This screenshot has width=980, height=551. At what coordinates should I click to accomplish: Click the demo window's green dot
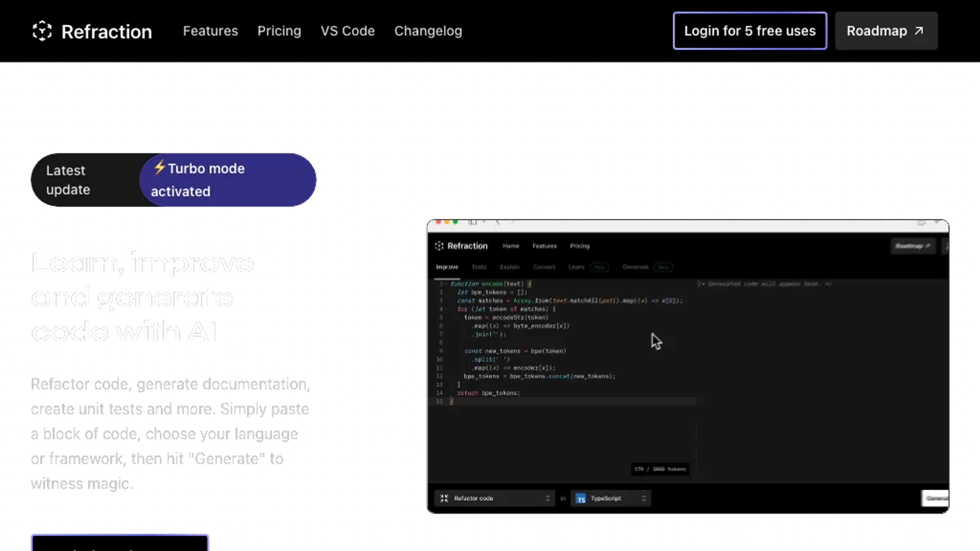(455, 222)
